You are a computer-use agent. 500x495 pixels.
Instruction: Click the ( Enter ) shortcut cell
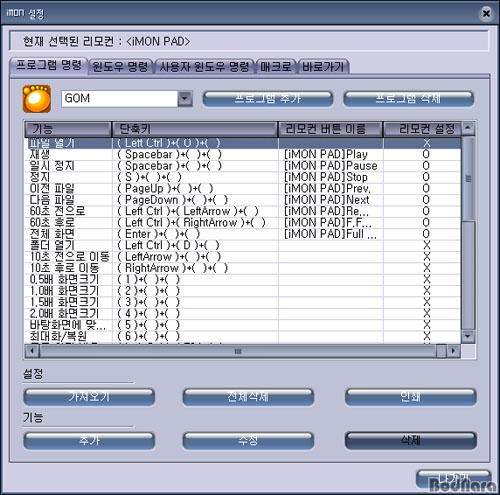coord(195,234)
